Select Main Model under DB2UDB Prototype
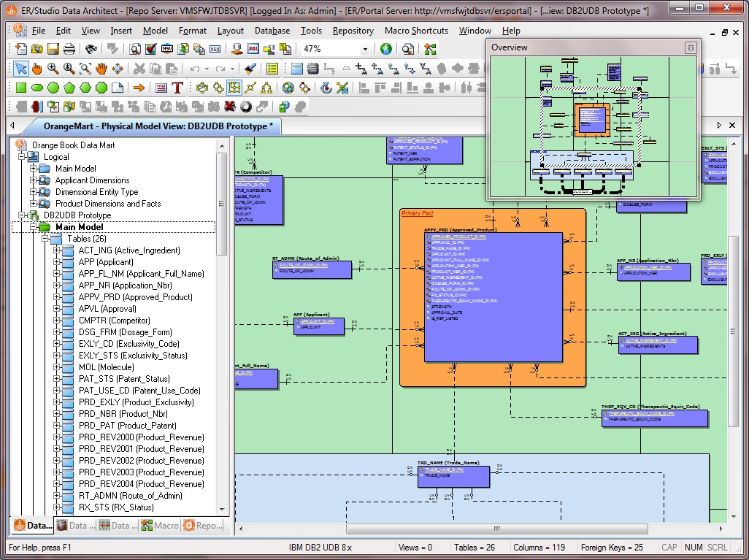Image resolution: width=749 pixels, height=560 pixels. (x=80, y=226)
